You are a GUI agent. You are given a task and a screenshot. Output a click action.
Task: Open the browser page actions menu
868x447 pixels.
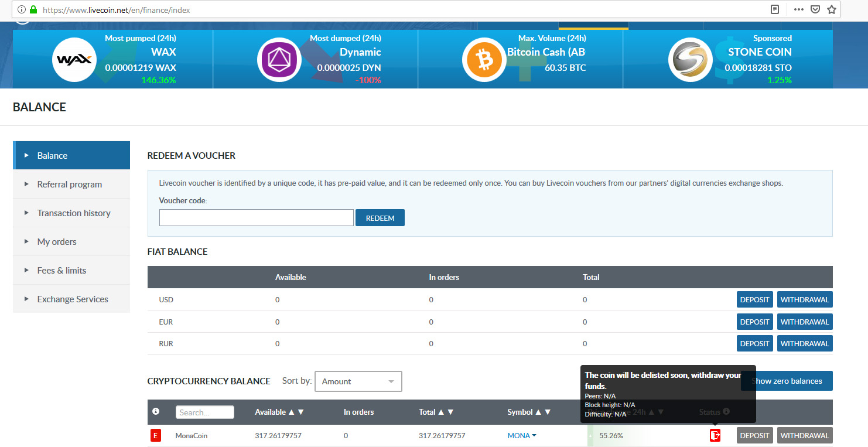point(799,9)
